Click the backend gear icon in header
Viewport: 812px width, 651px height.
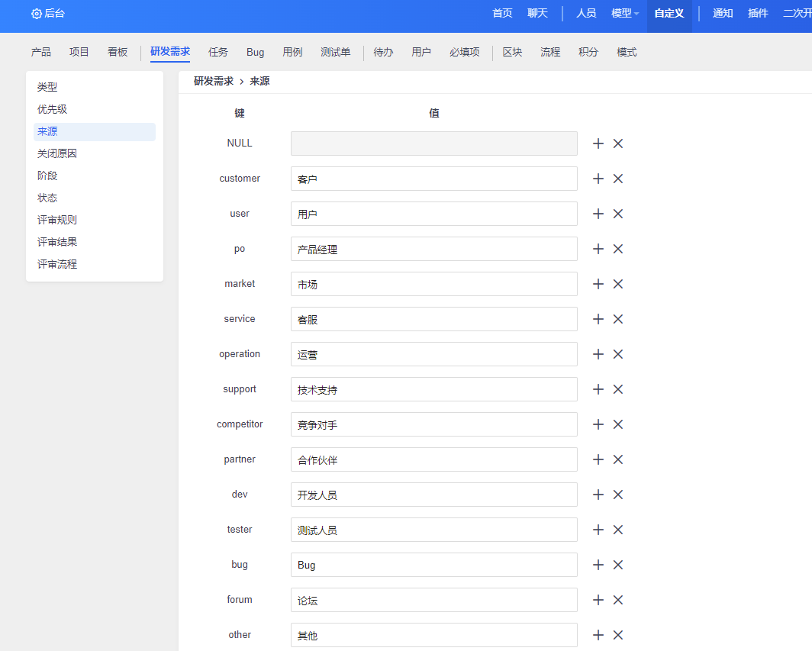(37, 14)
